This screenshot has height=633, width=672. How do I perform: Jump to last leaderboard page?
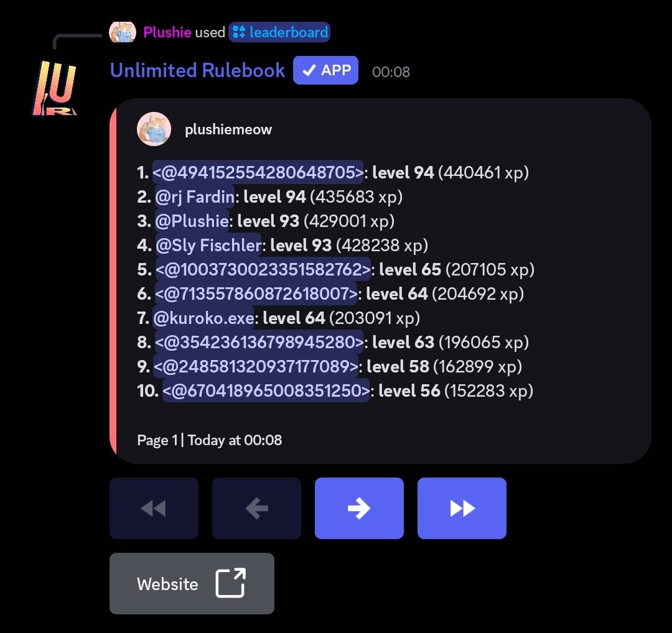click(462, 508)
